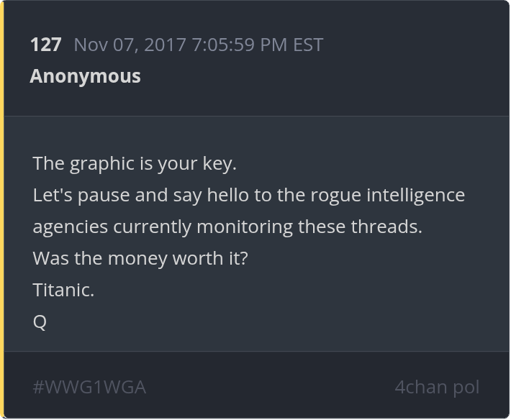The image size is (511, 420).
Task: Click the line starting "Let's pause and say hello"
Action: (x=249, y=195)
